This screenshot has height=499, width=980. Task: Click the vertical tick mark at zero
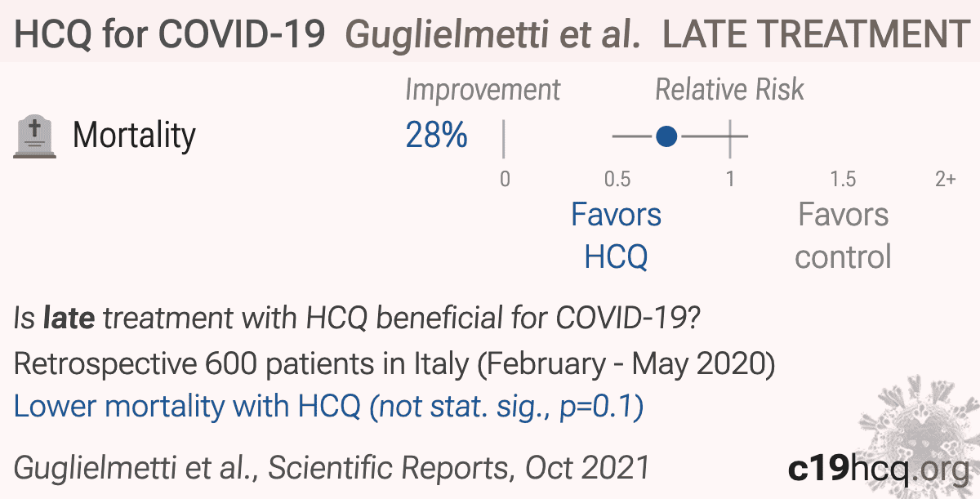coord(504,138)
